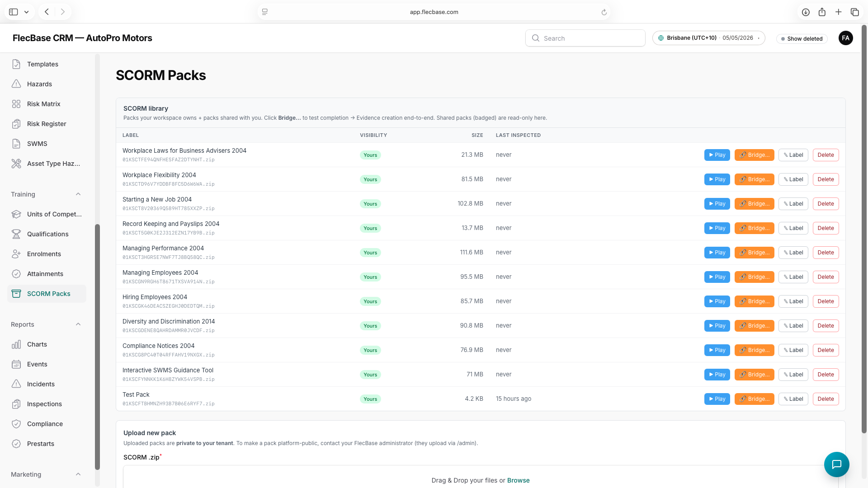Screen dimensions: 868x488
Task: Open SCORM Packs archive icon
Action: 16,294
